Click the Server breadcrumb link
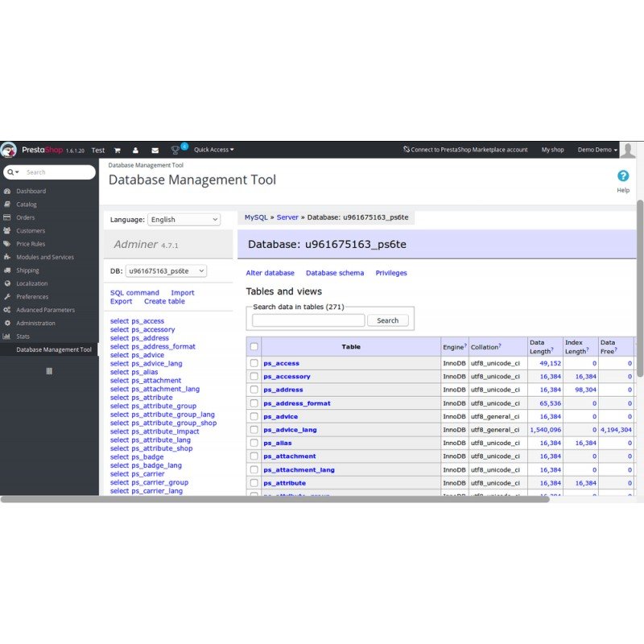This screenshot has height=644, width=644. point(287,217)
